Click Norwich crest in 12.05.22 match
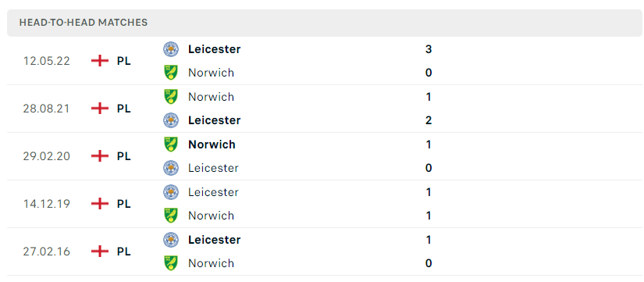The width and height of the screenshot is (644, 282). point(170,73)
